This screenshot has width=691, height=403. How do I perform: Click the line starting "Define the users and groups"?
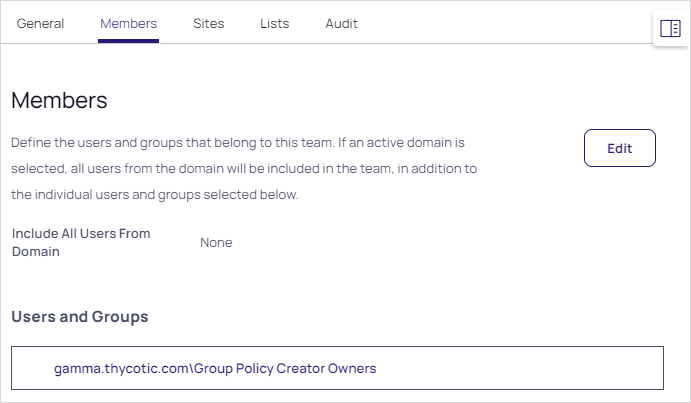pos(238,143)
